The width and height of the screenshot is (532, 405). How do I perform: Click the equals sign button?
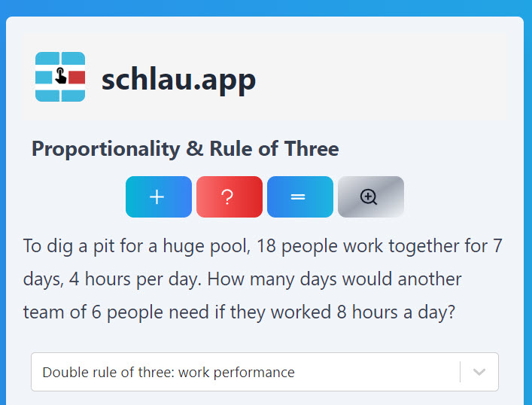click(x=300, y=197)
